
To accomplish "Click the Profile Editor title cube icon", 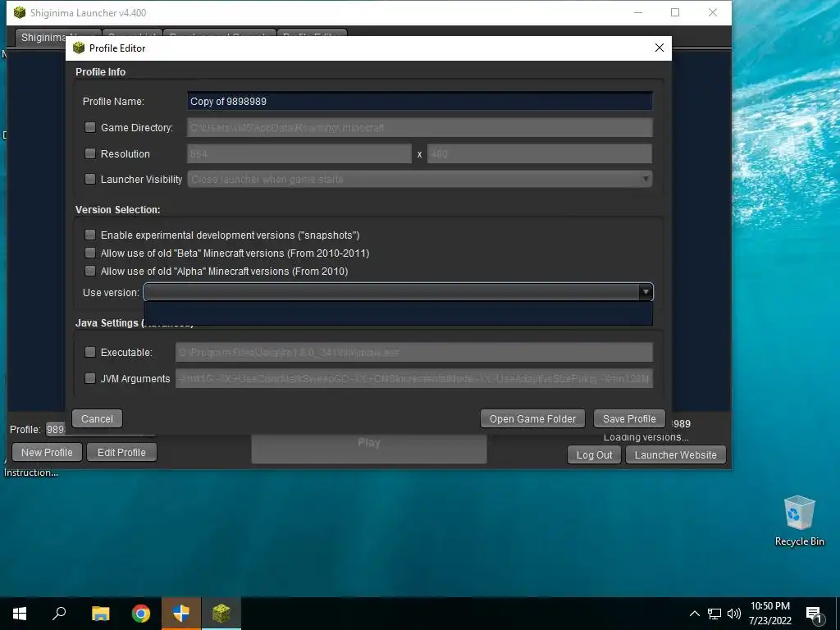I will coord(80,48).
